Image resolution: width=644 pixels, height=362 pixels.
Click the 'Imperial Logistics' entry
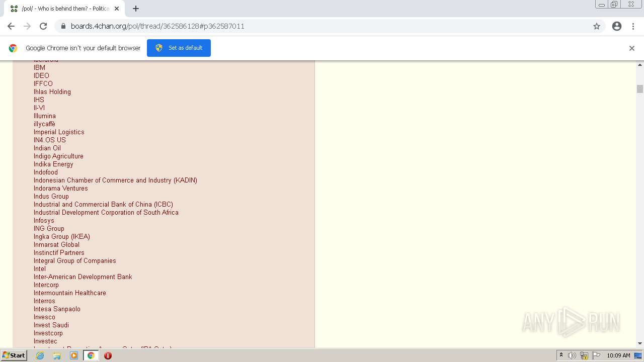point(59,132)
